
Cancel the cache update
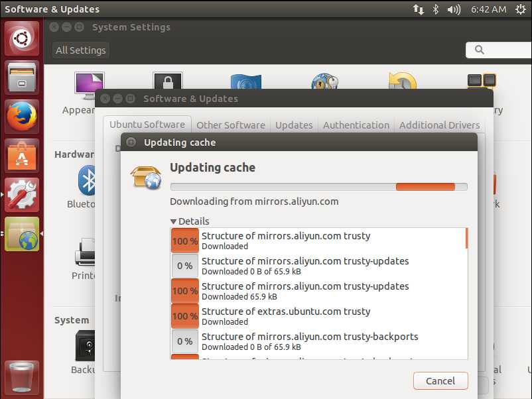point(440,381)
